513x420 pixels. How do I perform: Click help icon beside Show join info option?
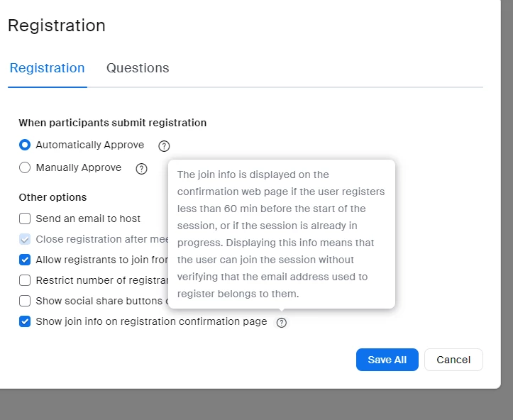pos(282,322)
